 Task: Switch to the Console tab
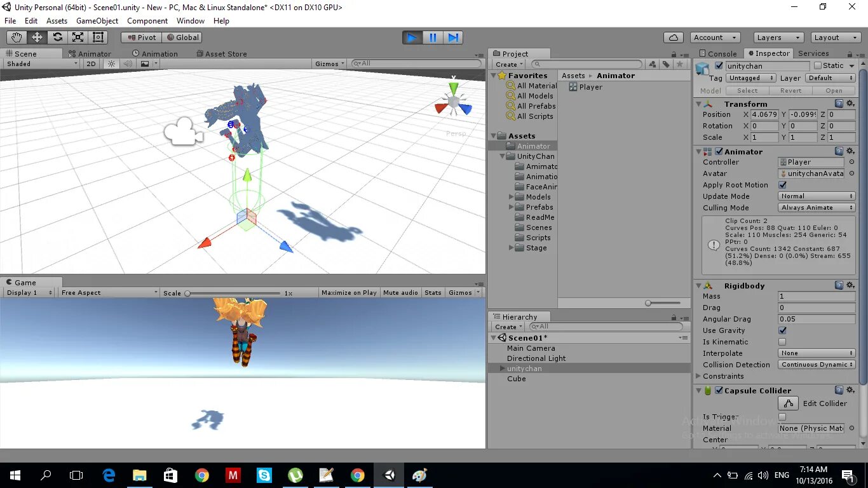tap(718, 54)
